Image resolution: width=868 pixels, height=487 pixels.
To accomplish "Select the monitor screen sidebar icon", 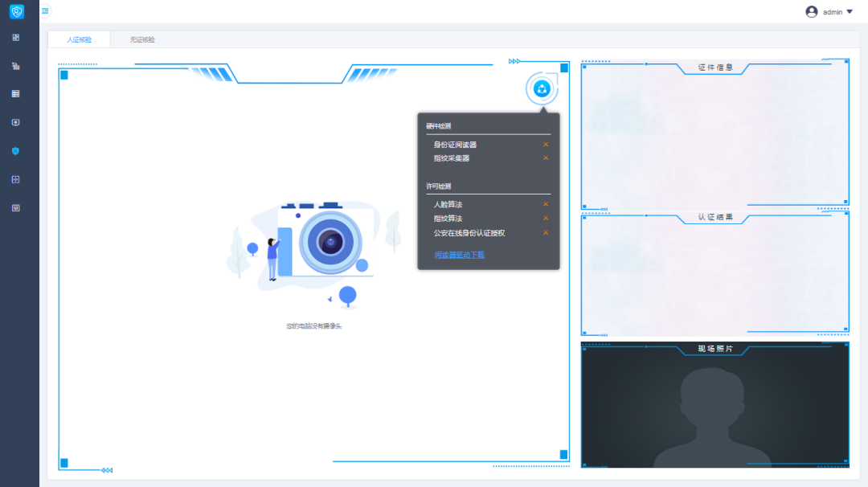I will [x=15, y=122].
